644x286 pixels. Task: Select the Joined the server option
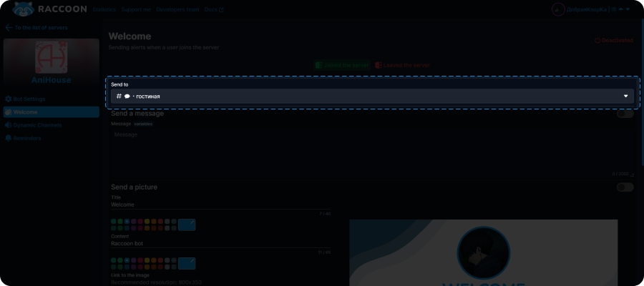342,65
